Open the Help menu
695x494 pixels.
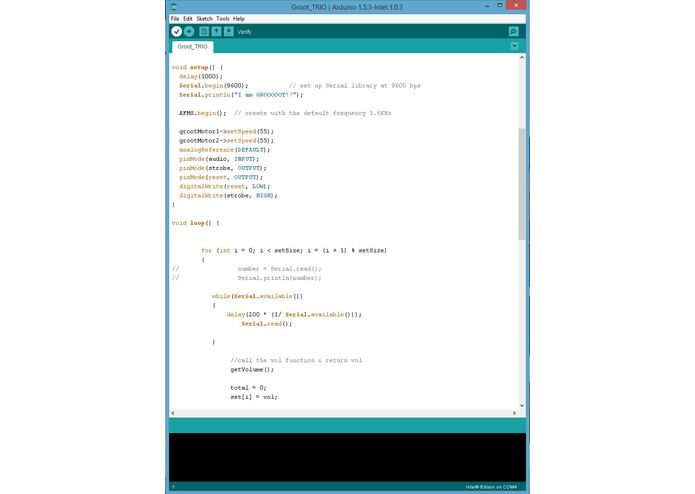pyautogui.click(x=239, y=19)
